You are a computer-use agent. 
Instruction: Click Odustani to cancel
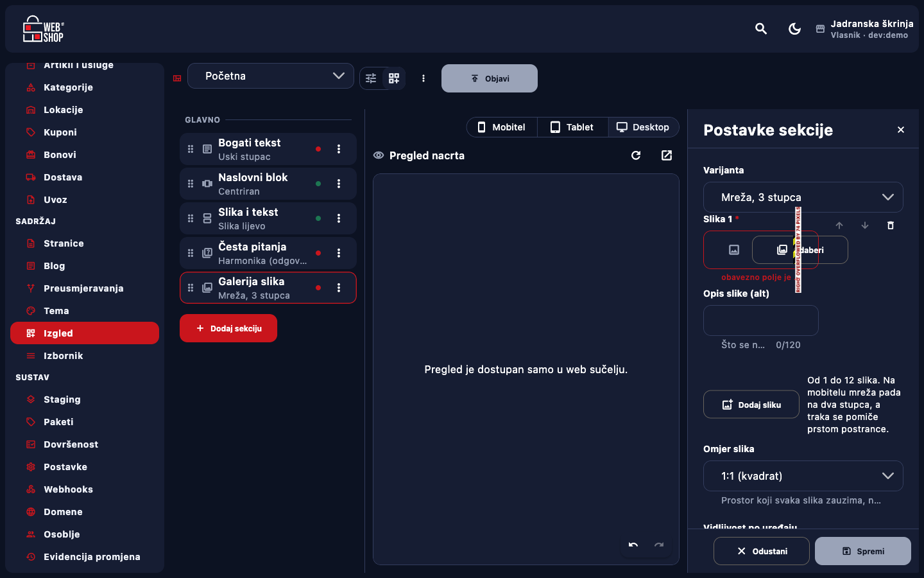click(x=762, y=551)
